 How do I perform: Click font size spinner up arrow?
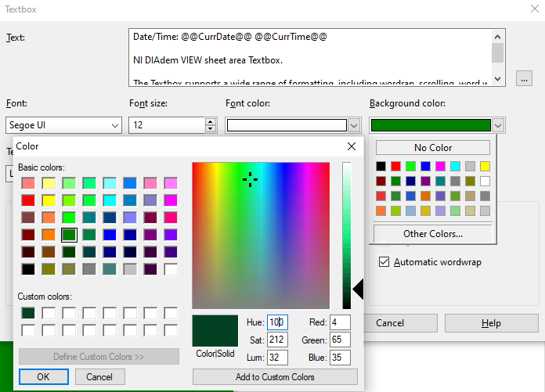[211, 121]
